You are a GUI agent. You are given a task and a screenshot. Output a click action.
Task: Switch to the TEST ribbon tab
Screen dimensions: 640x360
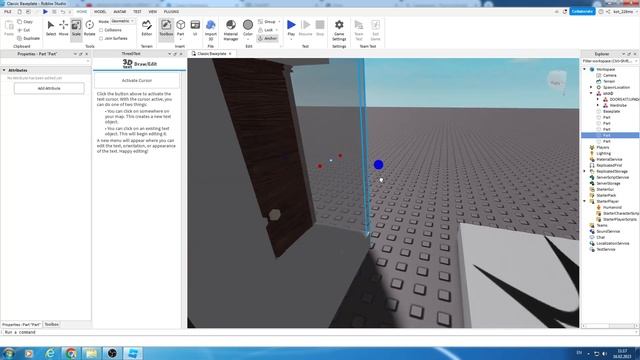138,12
